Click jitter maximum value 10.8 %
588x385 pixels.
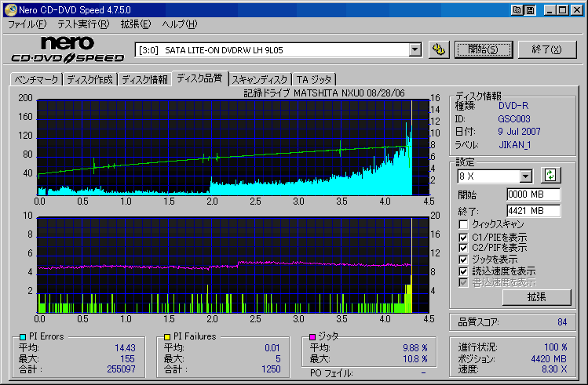tap(415, 359)
